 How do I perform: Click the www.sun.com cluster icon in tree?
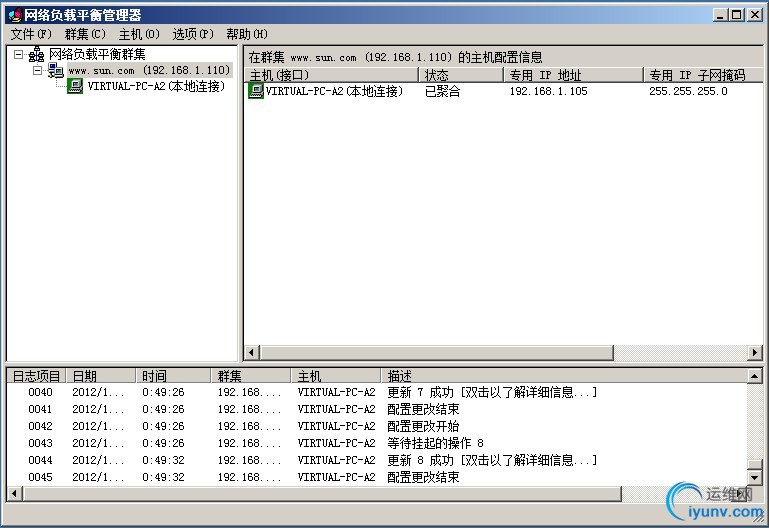click(x=55, y=71)
